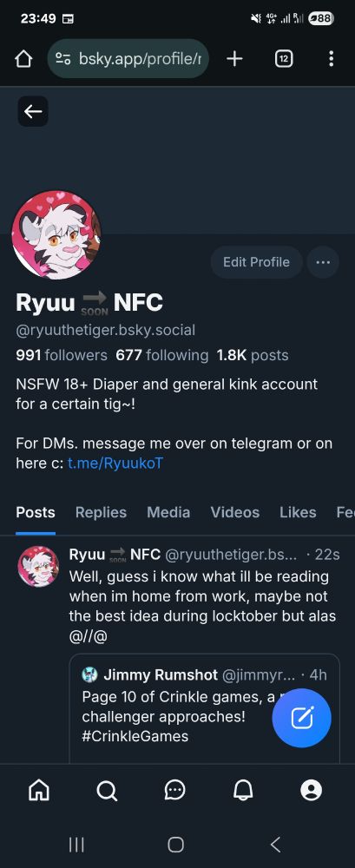
Task: Tap the back arrow on profile header
Action: 33,111
